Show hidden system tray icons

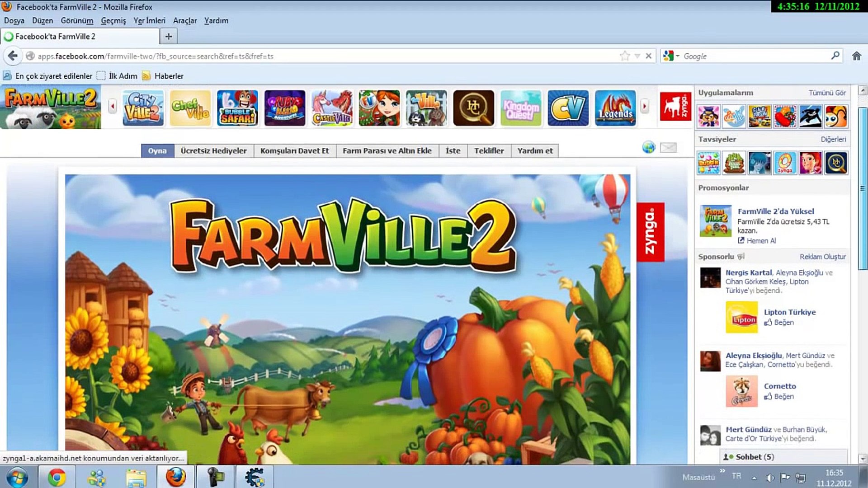point(754,478)
